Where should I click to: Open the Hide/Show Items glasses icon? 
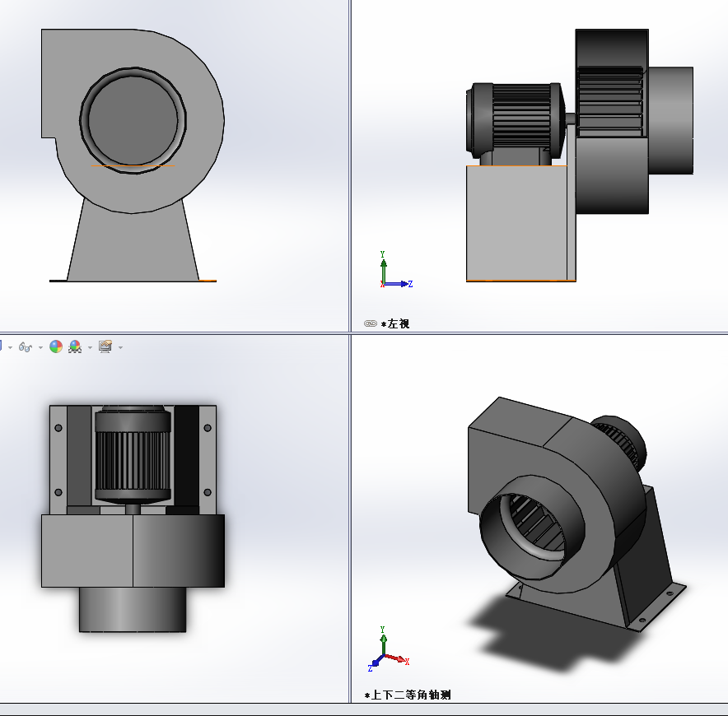(25, 347)
